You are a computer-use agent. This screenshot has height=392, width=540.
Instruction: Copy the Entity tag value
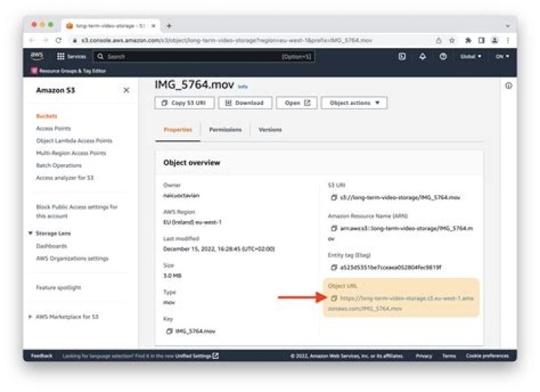click(x=334, y=267)
